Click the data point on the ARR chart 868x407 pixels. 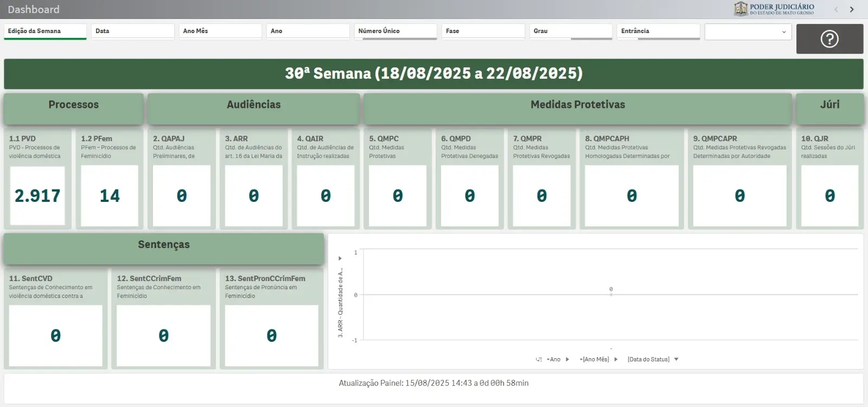(x=611, y=294)
